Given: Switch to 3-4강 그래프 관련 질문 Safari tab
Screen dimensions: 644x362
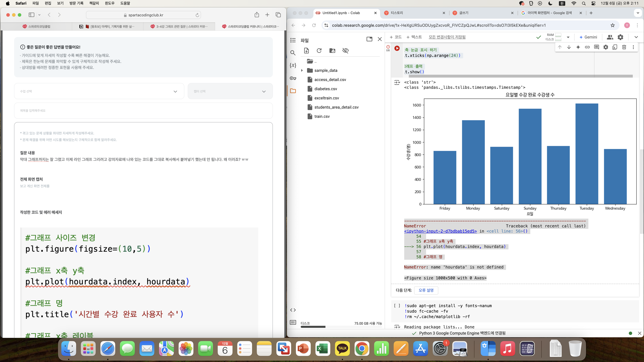Looking at the screenshot, I should 179,26.
